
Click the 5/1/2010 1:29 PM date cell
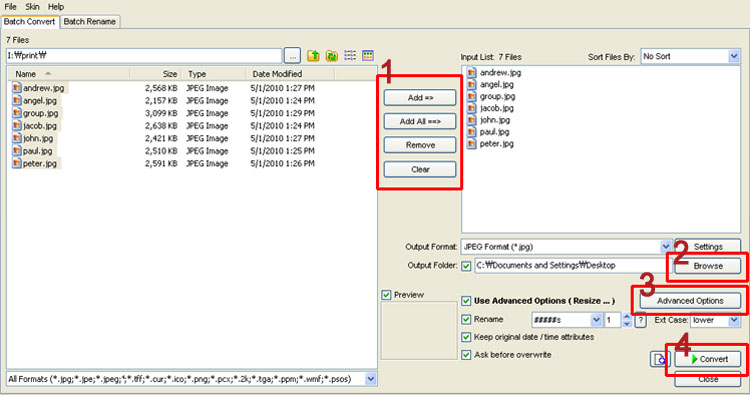coord(282,113)
